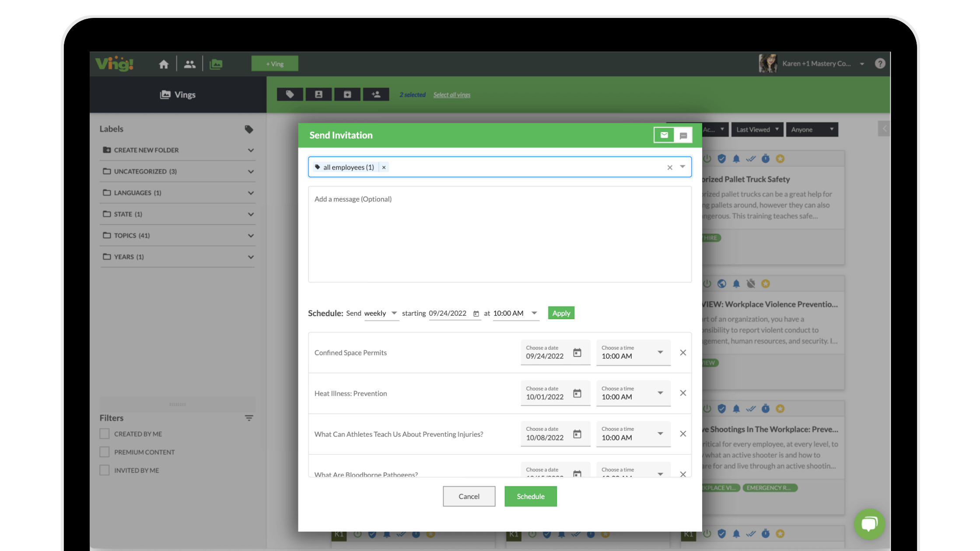
Task: Open the Vings folder icon in navigation
Action: click(x=216, y=63)
